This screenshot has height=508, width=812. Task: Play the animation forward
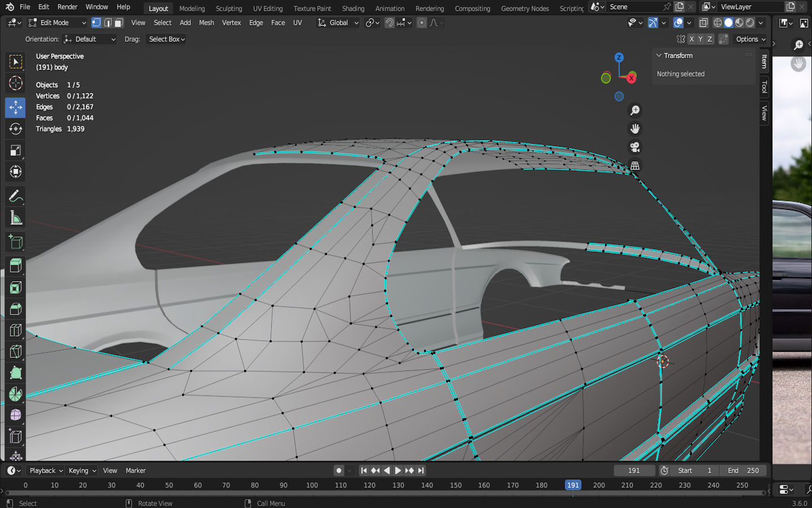click(x=398, y=471)
